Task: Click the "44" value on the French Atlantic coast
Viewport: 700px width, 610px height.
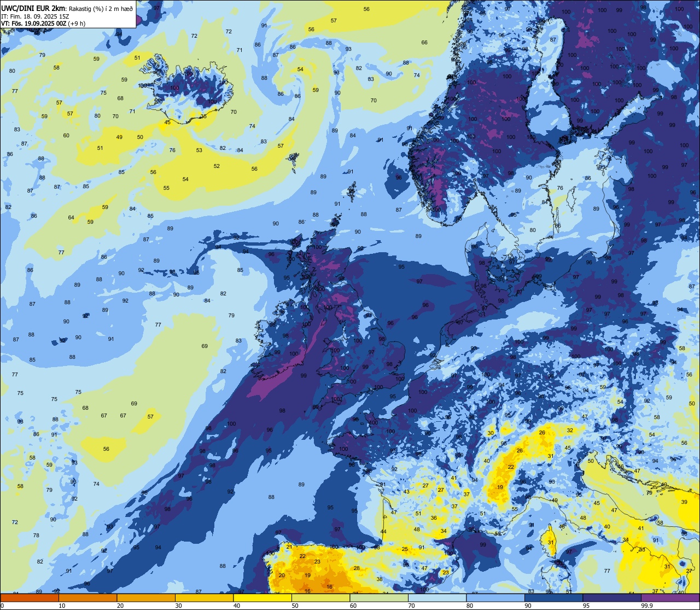Action: coord(383,532)
